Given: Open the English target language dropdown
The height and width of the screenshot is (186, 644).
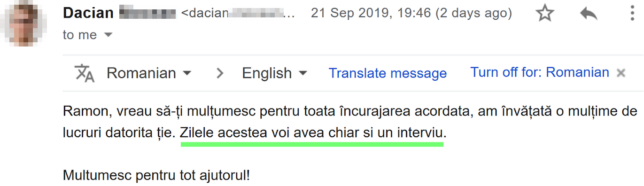Looking at the screenshot, I should click(x=274, y=73).
